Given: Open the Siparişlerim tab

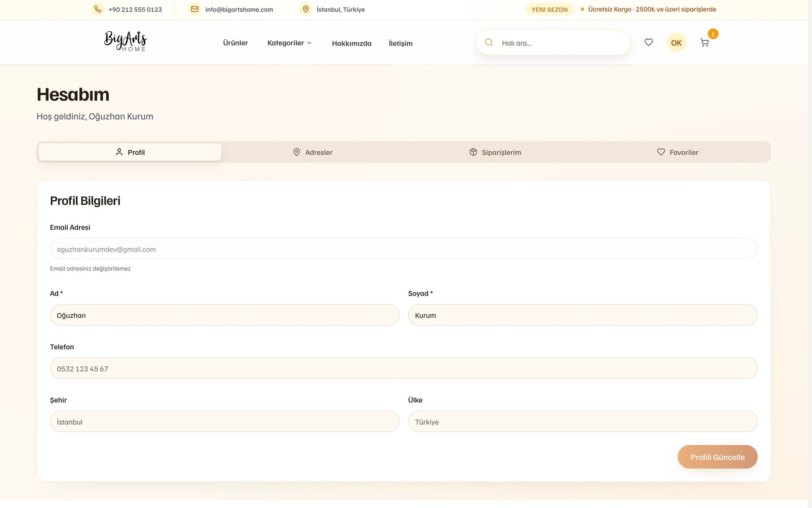Looking at the screenshot, I should pos(495,152).
